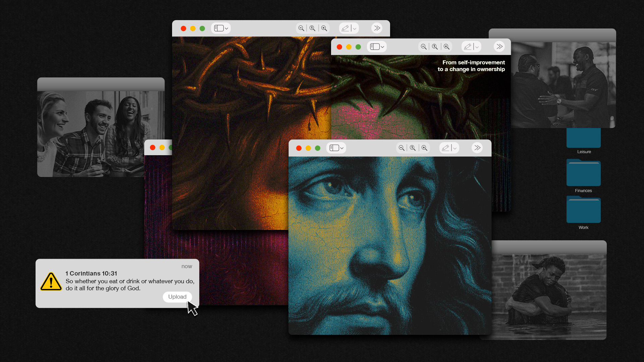Click actual size in blue portrait window
Screen dimensions: 644x362
pos(413,148)
